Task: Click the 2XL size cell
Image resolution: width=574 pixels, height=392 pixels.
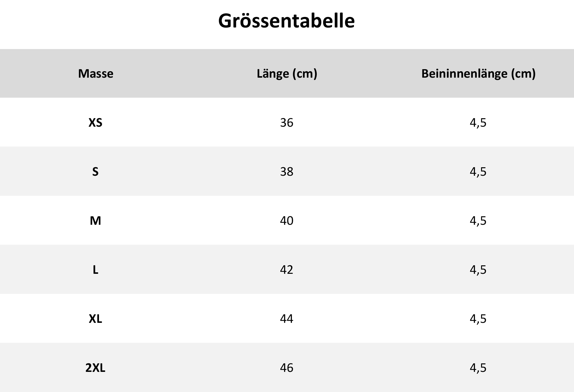Action: [95, 368]
